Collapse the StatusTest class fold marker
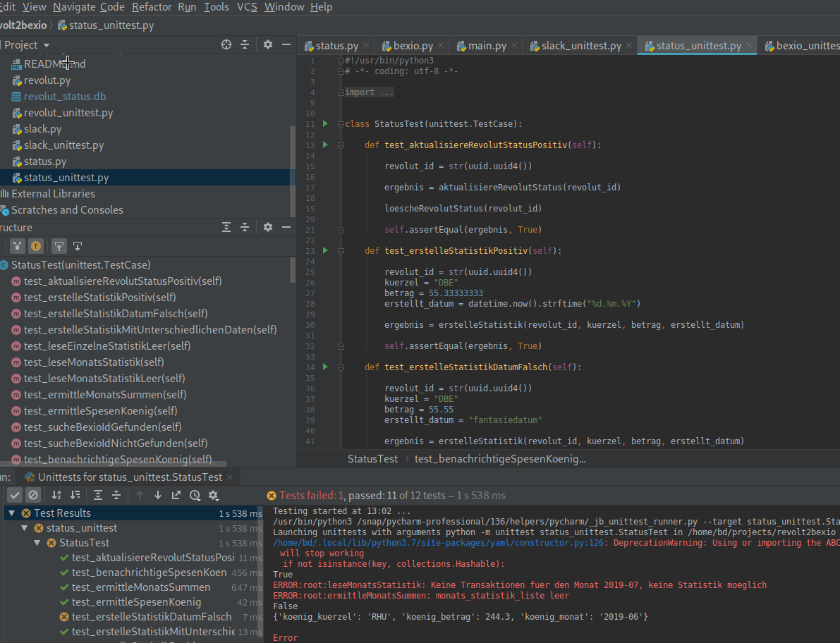 [x=341, y=124]
